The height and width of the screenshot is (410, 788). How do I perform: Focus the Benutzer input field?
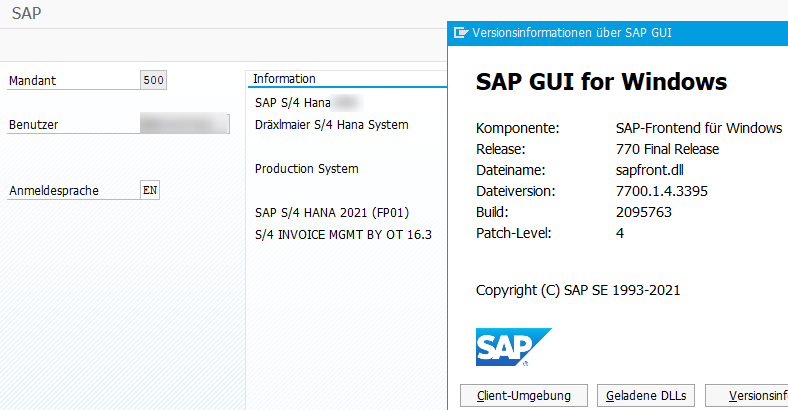185,124
